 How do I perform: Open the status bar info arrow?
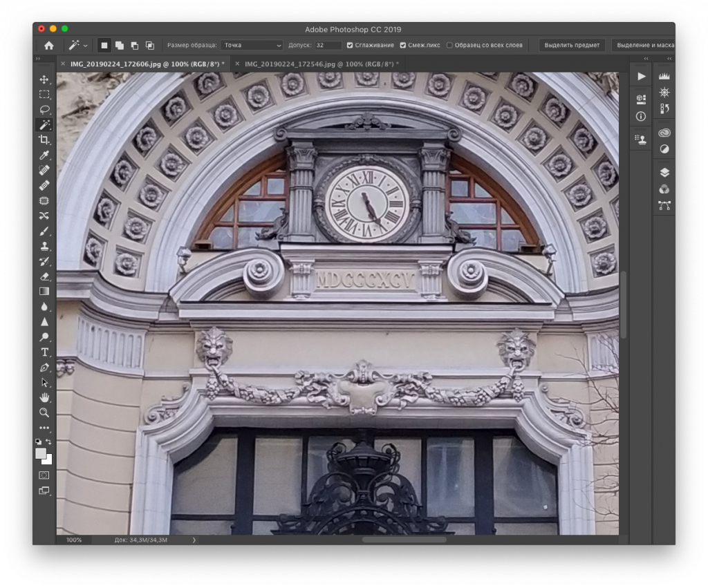(194, 540)
